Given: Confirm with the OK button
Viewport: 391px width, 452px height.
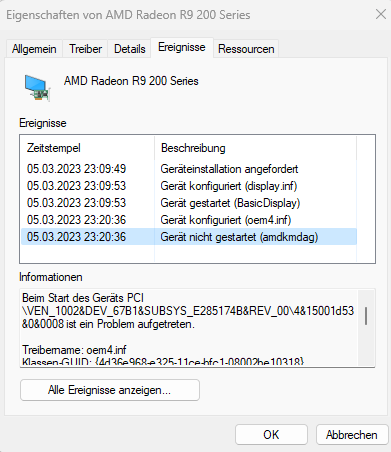Looking at the screenshot, I should [271, 435].
